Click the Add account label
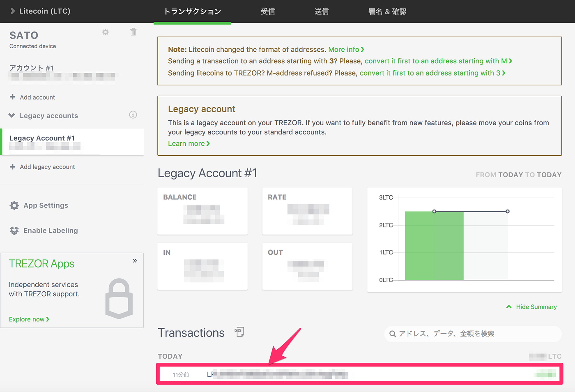The width and height of the screenshot is (575, 392). tap(37, 97)
